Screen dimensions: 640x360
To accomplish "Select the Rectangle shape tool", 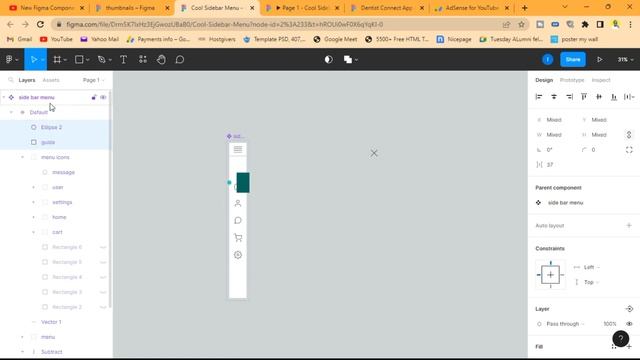I will point(79,60).
